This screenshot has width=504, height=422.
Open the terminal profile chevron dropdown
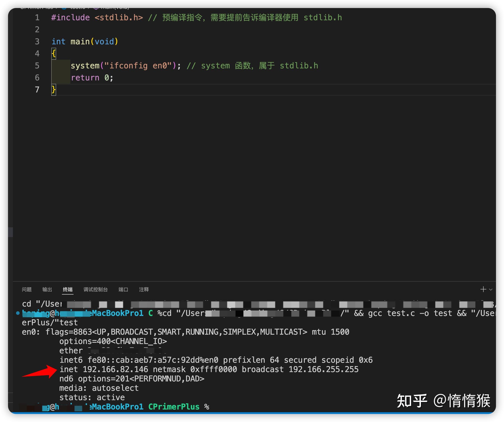point(490,289)
